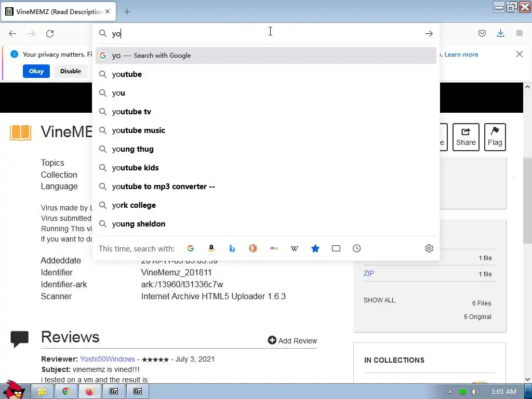Dismiss the privacy notice with X icon
532x399 pixels.
click(x=520, y=54)
